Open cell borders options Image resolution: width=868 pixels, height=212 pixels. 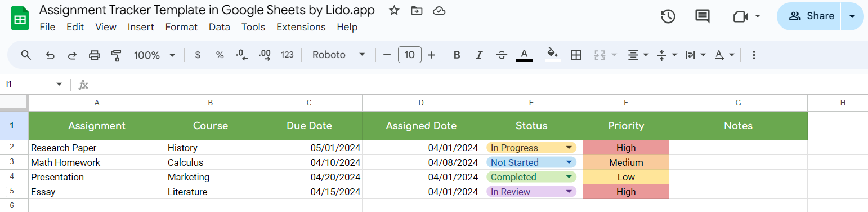coord(576,55)
